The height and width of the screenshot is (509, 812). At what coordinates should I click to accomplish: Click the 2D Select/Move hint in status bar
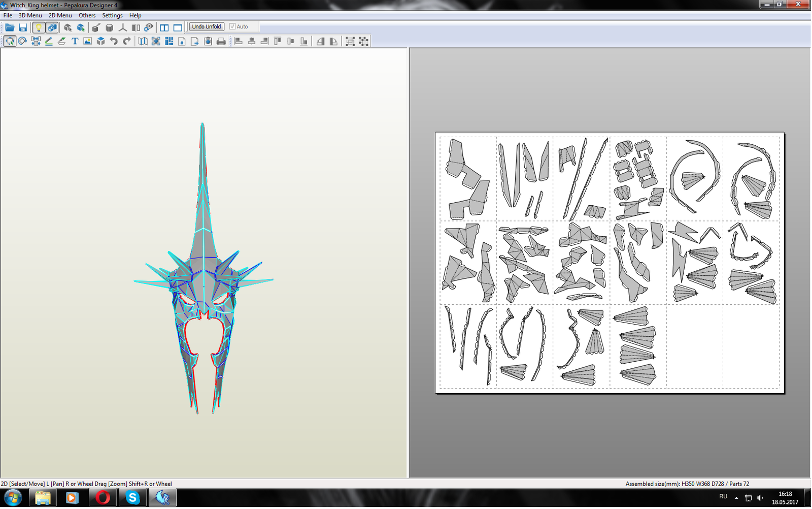point(86,484)
